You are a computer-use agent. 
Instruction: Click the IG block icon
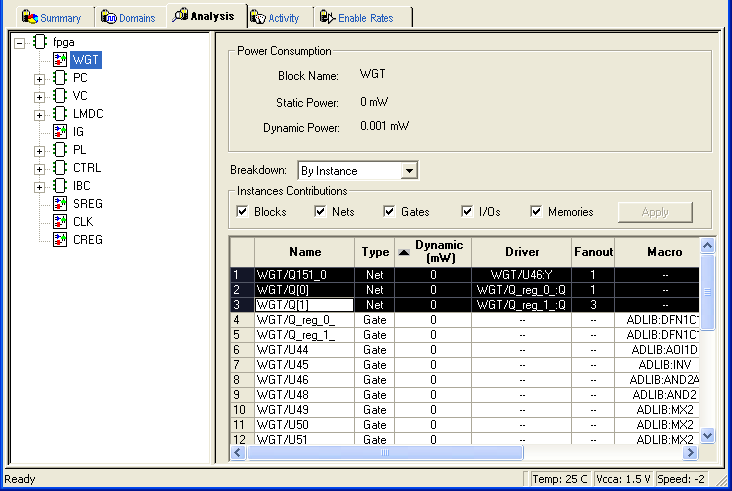click(60, 132)
